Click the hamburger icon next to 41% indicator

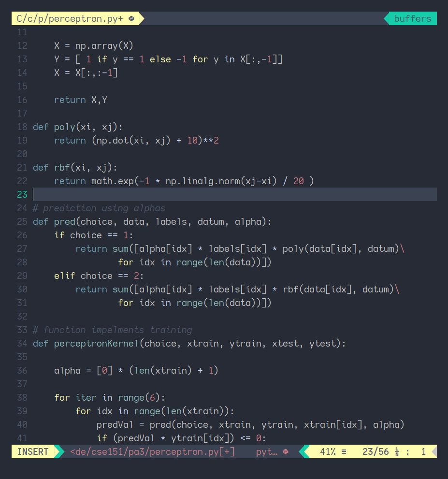click(x=343, y=452)
